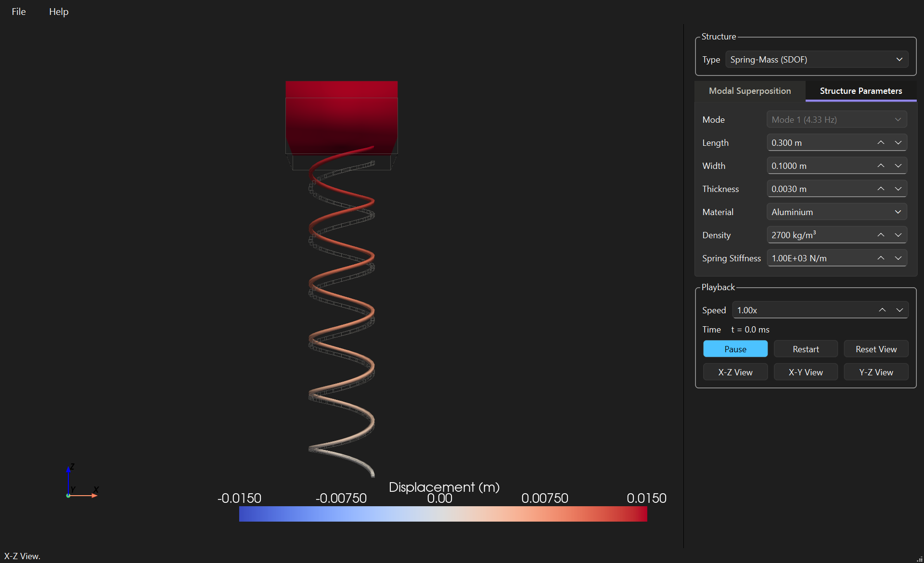Increase Spring Stiffness with up arrow
The height and width of the screenshot is (563, 924).
pyautogui.click(x=881, y=258)
